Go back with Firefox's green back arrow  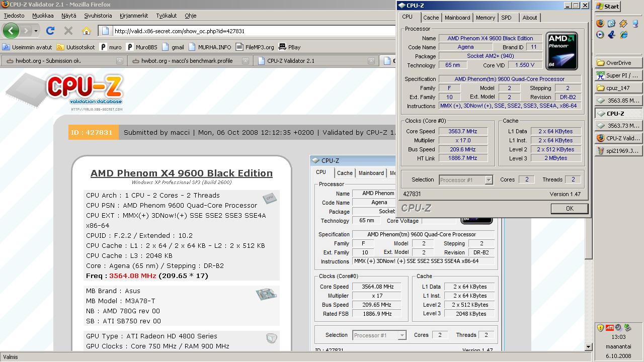(11, 31)
